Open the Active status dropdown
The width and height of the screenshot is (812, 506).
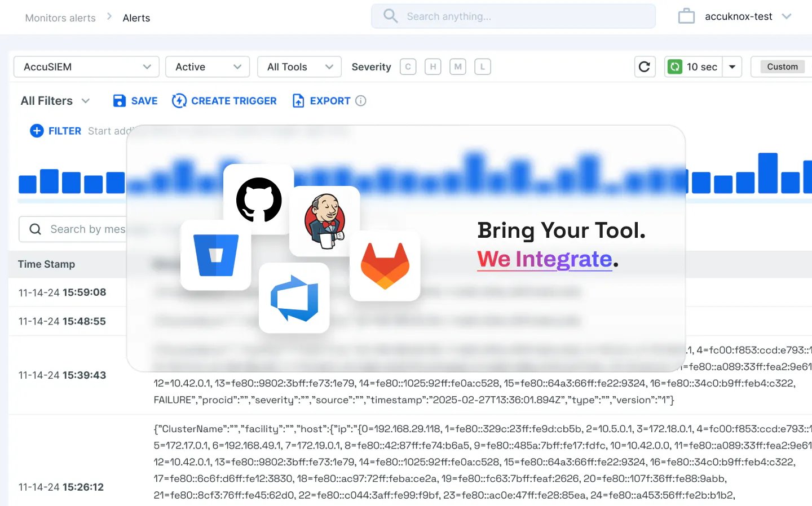[x=208, y=66]
